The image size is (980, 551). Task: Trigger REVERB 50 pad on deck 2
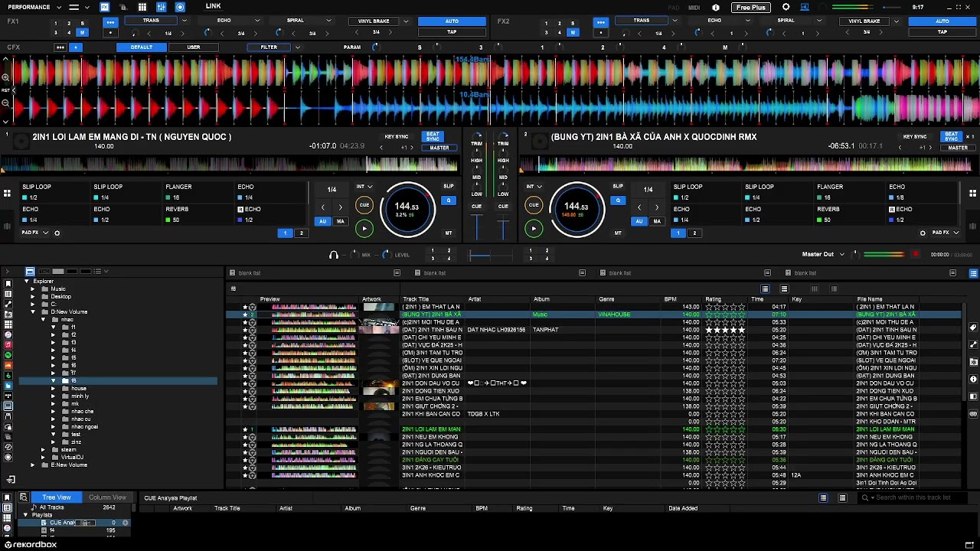pos(849,214)
